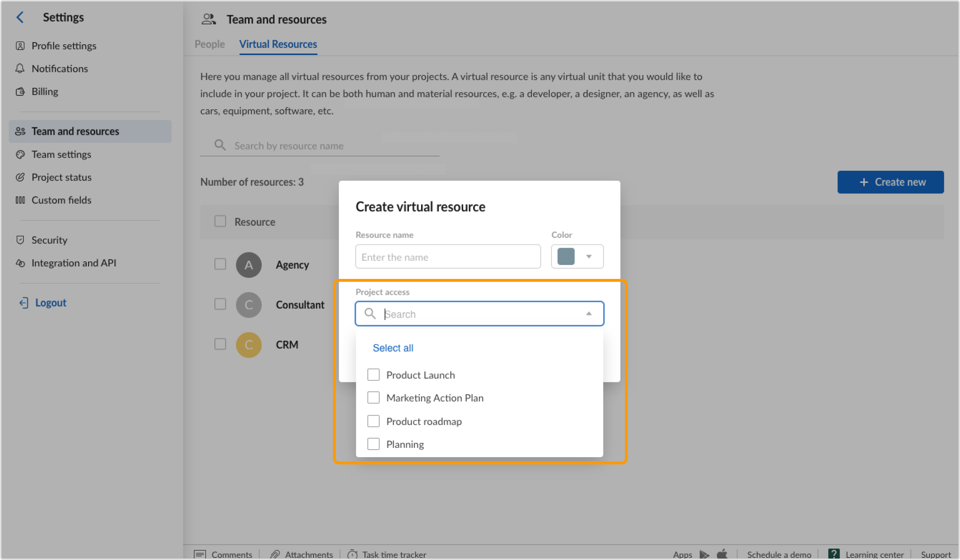Click the Select all link
This screenshot has height=560, width=960.
click(x=393, y=348)
